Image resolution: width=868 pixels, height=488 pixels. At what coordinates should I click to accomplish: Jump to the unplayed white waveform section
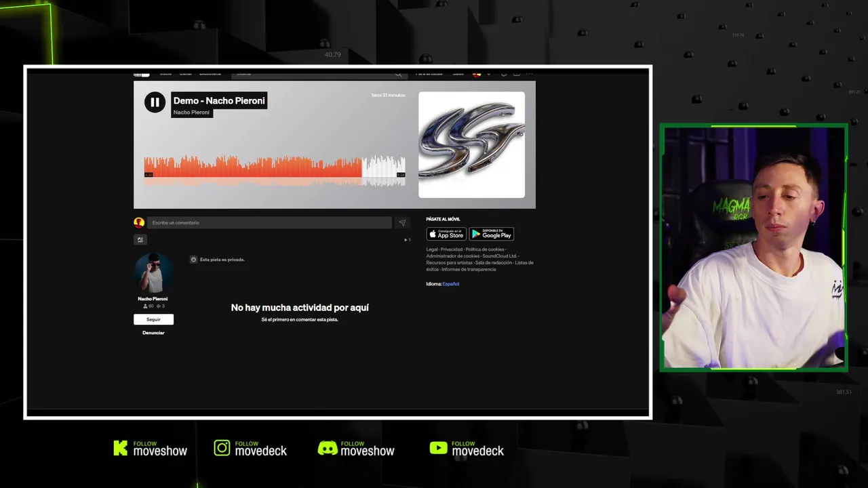(384, 167)
